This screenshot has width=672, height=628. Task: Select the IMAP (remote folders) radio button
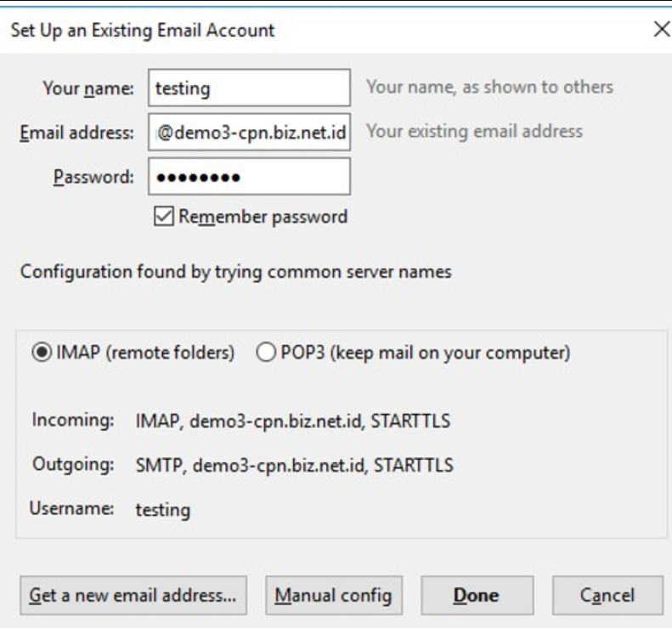point(39,352)
